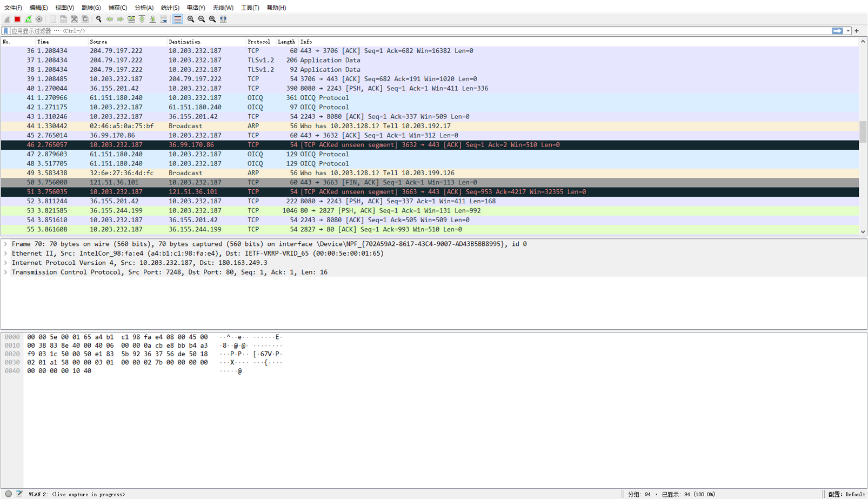868x499 pixels.
Task: Open the 跳转(G) menu
Action: (x=91, y=8)
